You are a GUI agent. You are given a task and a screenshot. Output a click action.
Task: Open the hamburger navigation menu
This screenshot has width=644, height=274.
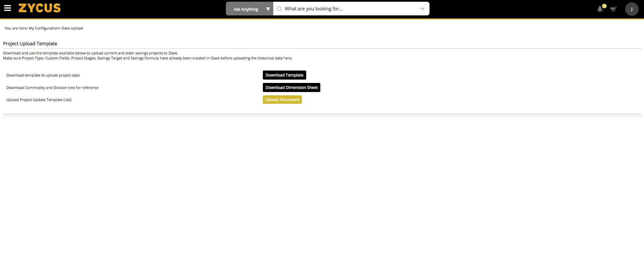pos(7,8)
